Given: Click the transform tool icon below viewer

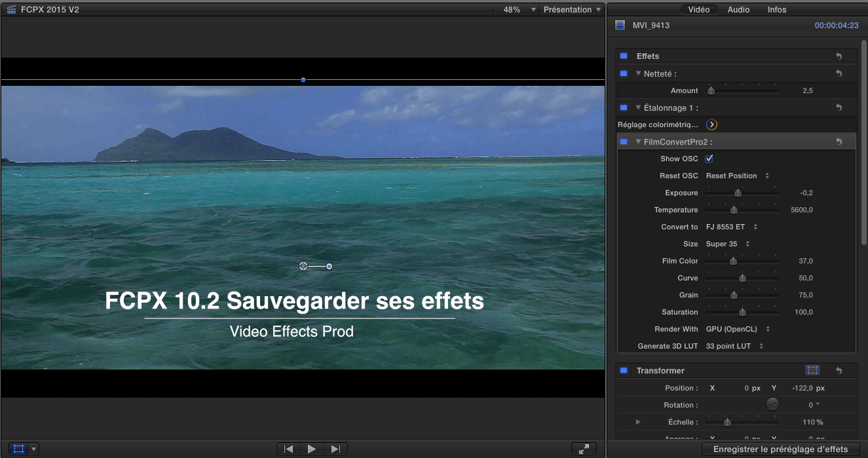Looking at the screenshot, I should tap(18, 449).
